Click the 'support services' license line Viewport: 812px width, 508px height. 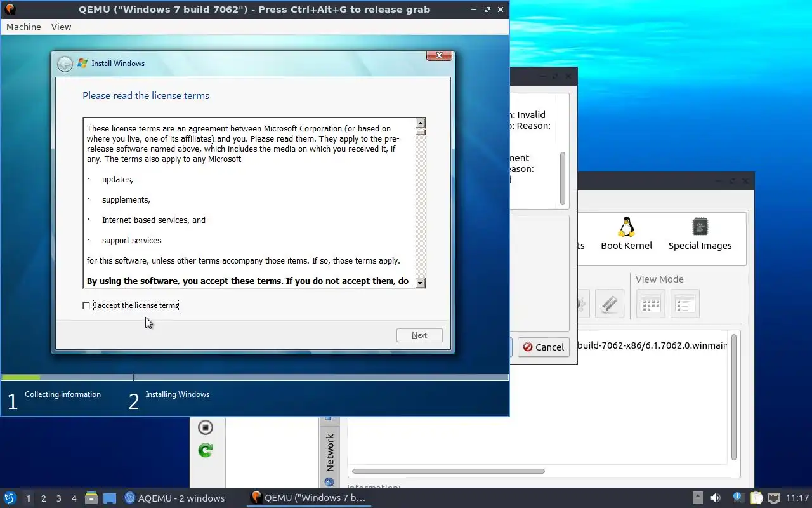tap(131, 241)
